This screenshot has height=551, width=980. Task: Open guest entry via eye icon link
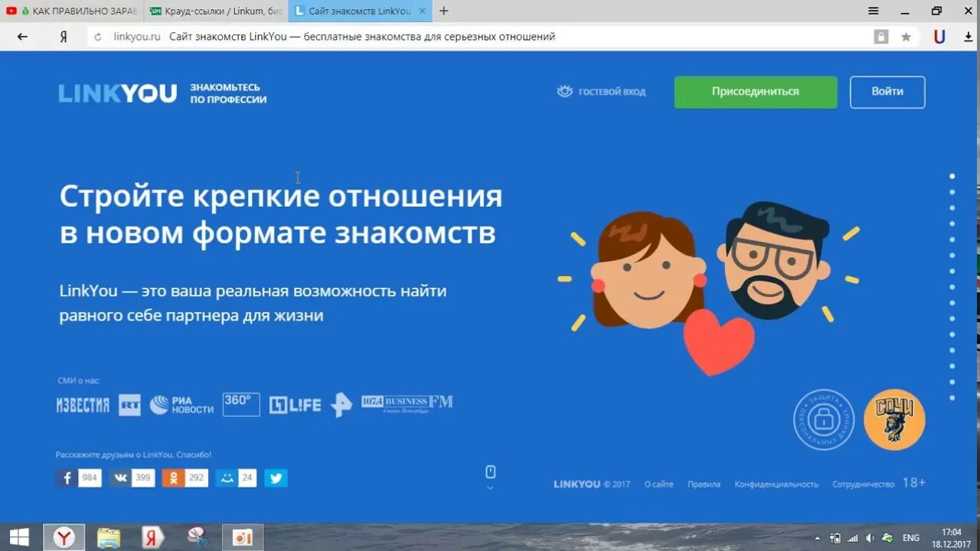(601, 92)
